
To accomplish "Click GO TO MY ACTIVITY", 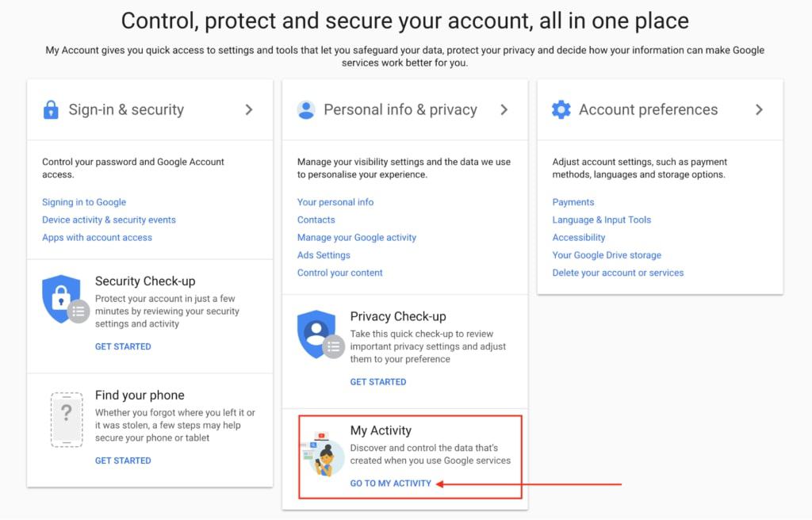I will pos(390,482).
